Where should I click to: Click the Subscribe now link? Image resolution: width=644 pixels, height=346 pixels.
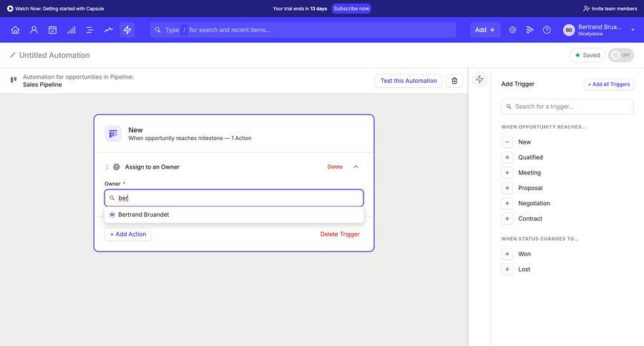[351, 9]
